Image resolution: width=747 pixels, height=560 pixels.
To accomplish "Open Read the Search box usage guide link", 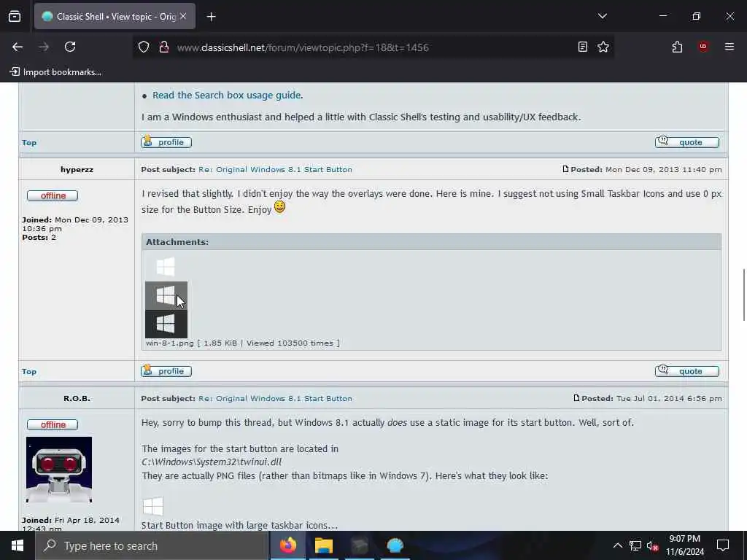I will (x=228, y=96).
